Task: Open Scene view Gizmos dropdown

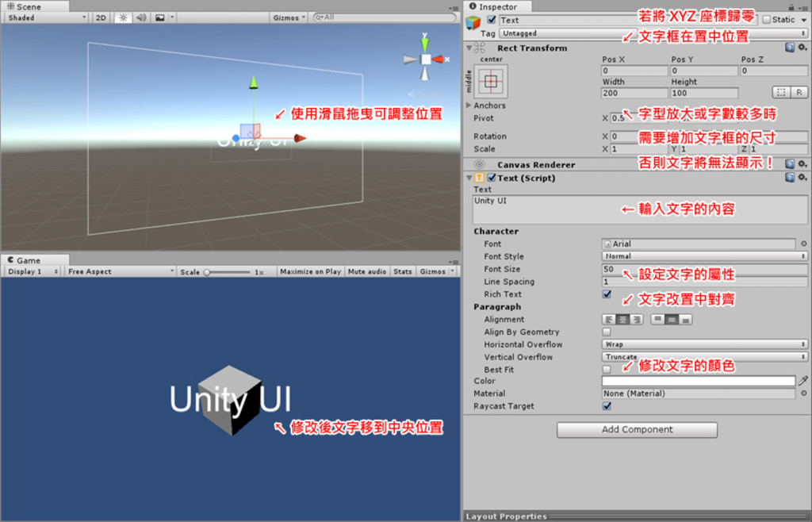Action: point(289,17)
